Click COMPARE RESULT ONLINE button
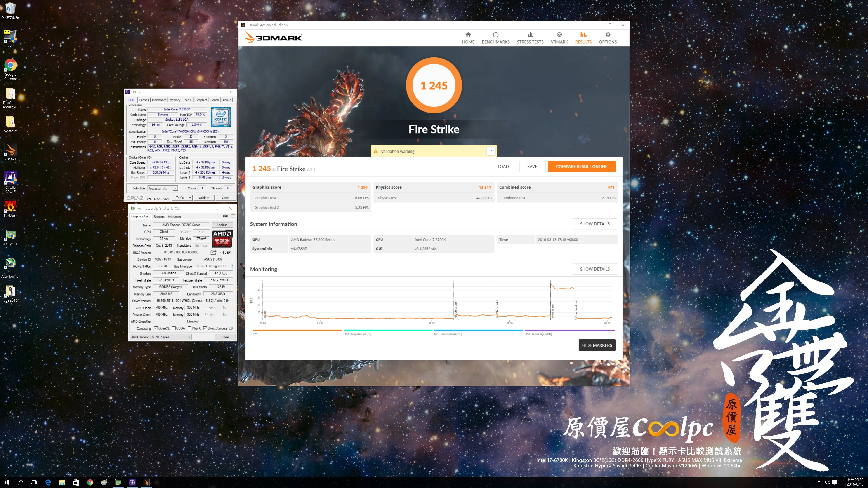 click(581, 166)
